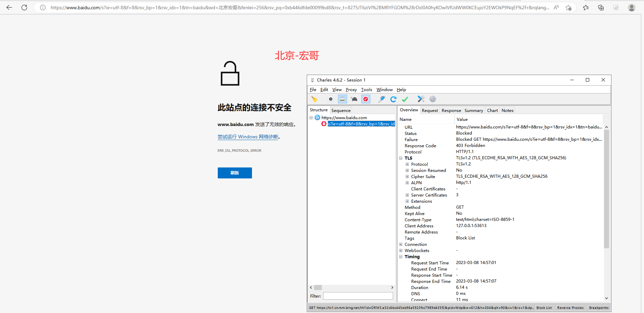Open the Notes tab
This screenshot has height=313, width=644.
(507, 110)
